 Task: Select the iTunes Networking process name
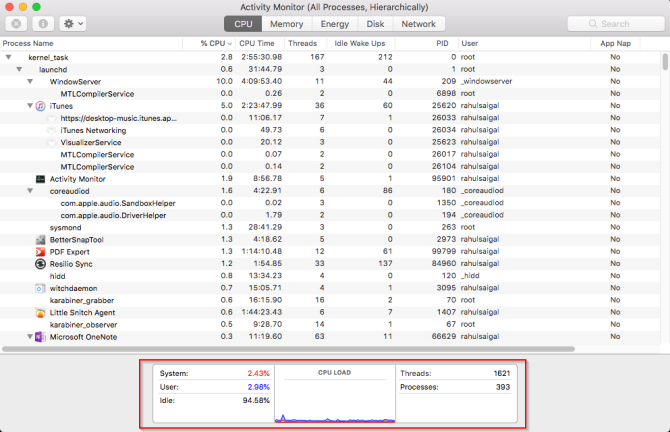pyautogui.click(x=93, y=130)
